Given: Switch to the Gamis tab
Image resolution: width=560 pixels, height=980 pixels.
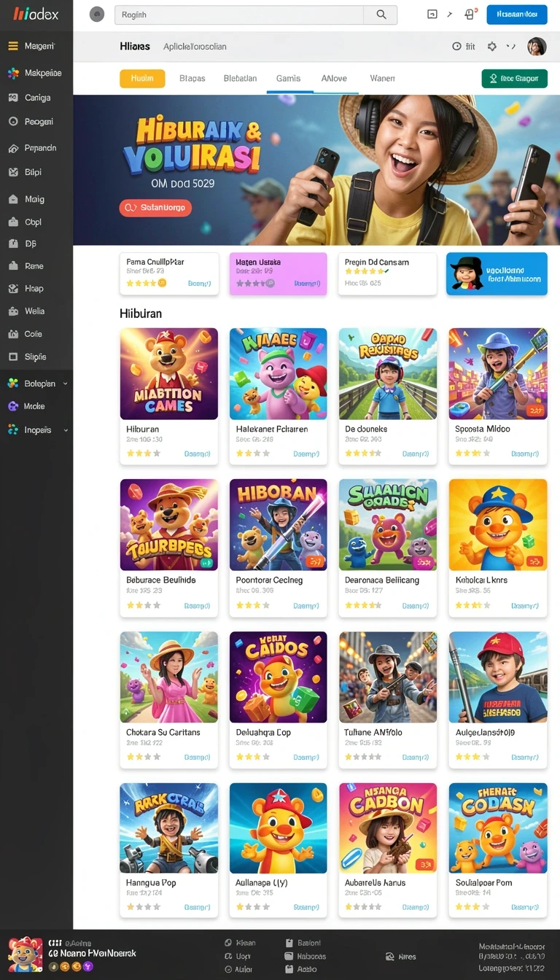Looking at the screenshot, I should click(x=289, y=78).
